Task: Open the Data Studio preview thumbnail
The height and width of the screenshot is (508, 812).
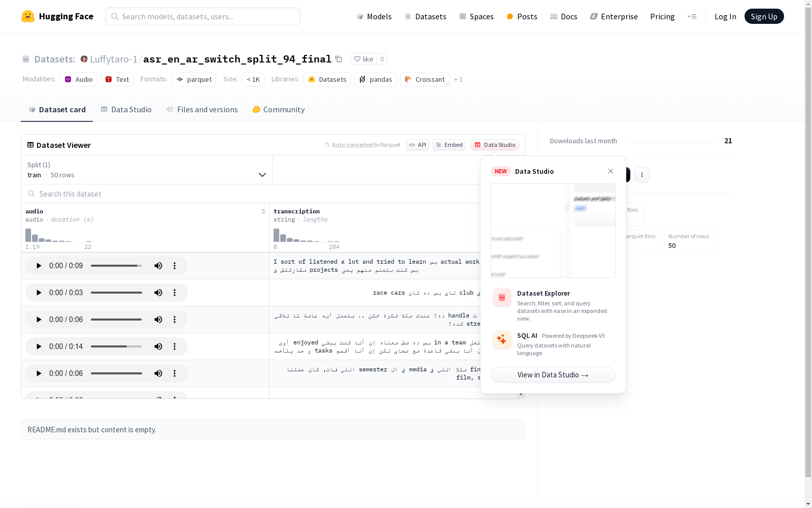Action: point(553,231)
